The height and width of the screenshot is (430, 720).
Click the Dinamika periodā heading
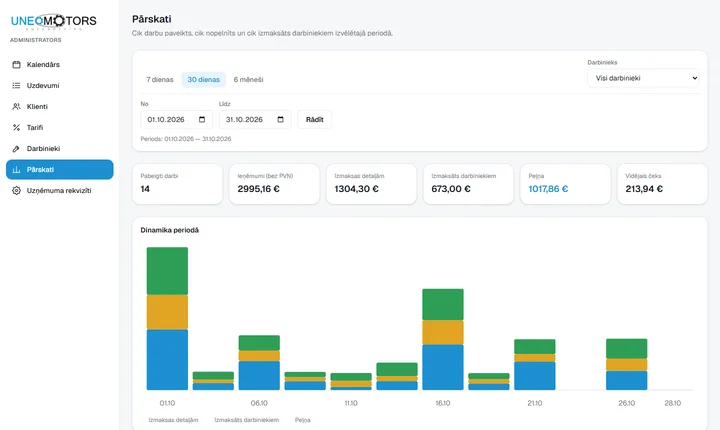pyautogui.click(x=169, y=230)
